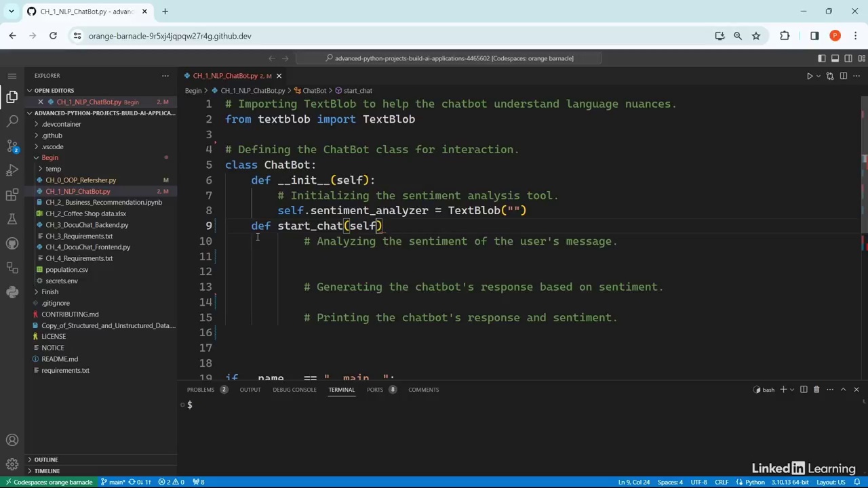The image size is (868, 488).
Task: Customize layout icon in title bar
Action: 862,58
